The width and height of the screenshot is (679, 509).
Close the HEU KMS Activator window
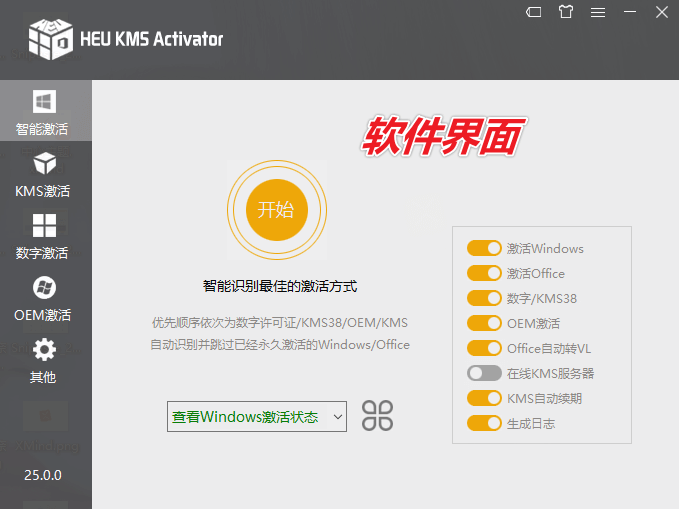click(x=661, y=12)
